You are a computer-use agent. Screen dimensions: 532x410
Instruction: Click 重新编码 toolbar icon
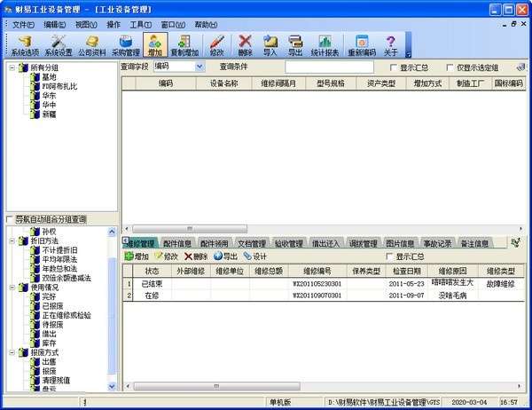point(362,45)
